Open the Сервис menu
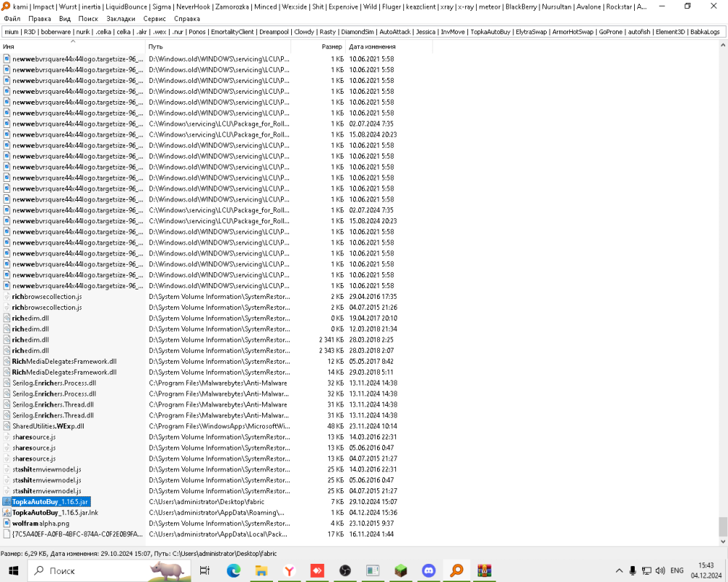Screen dimensions: 728x582 [x=154, y=19]
